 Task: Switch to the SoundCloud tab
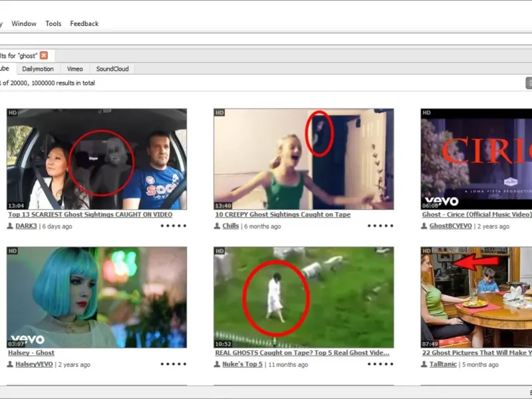point(112,69)
